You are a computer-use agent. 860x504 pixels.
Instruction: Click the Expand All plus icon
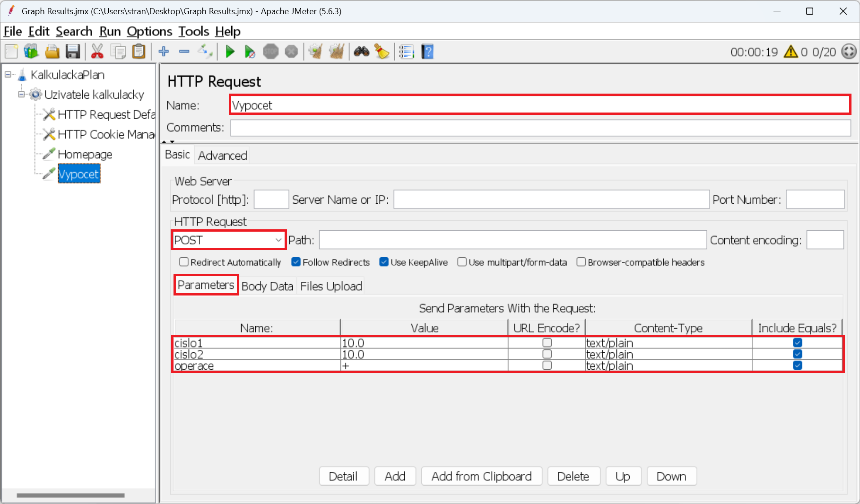point(164,52)
